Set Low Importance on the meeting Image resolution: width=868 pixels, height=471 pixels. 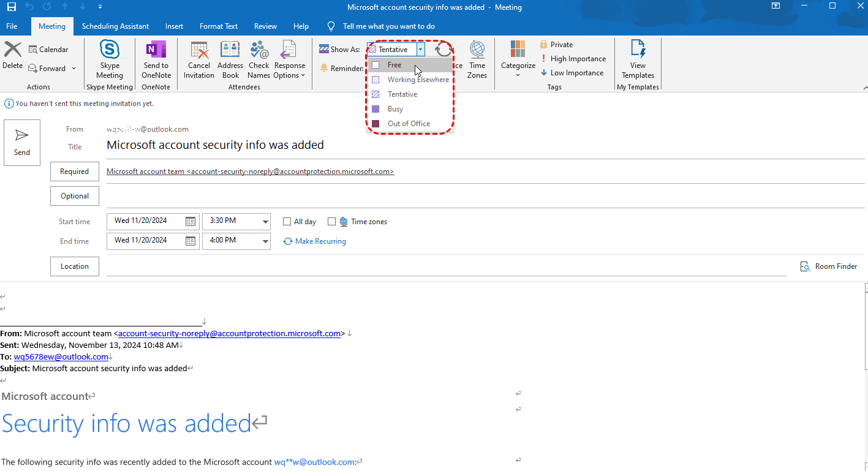click(572, 73)
